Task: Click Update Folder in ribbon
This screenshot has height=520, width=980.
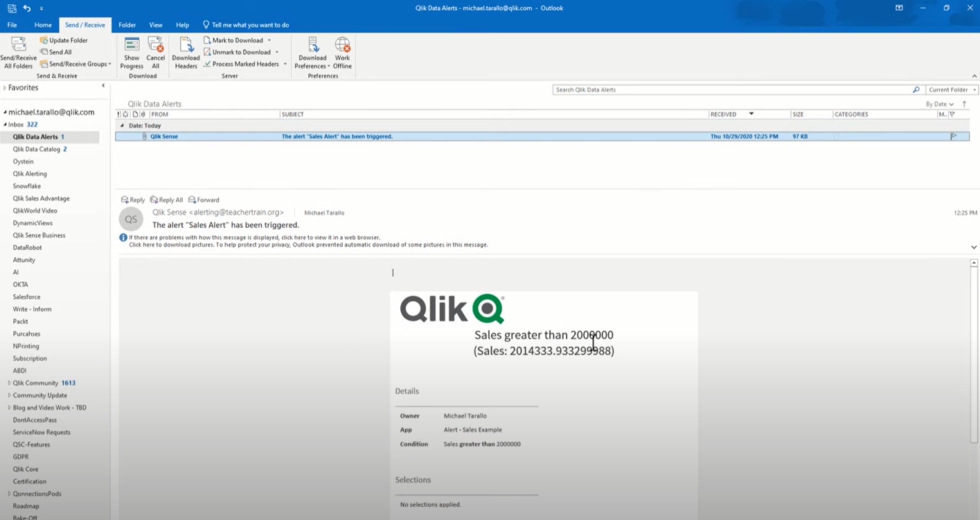Action: click(x=64, y=40)
